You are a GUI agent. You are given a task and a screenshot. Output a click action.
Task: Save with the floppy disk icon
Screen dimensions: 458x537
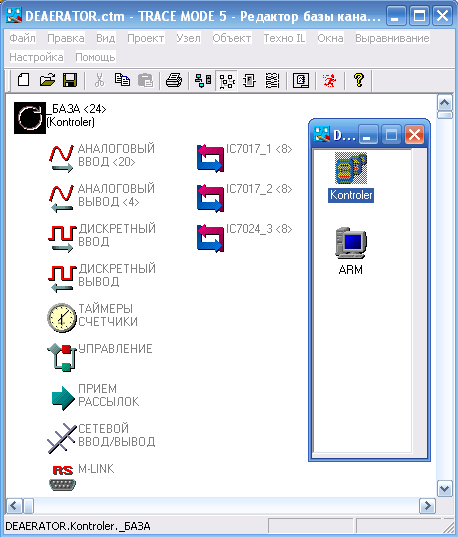tap(70, 80)
